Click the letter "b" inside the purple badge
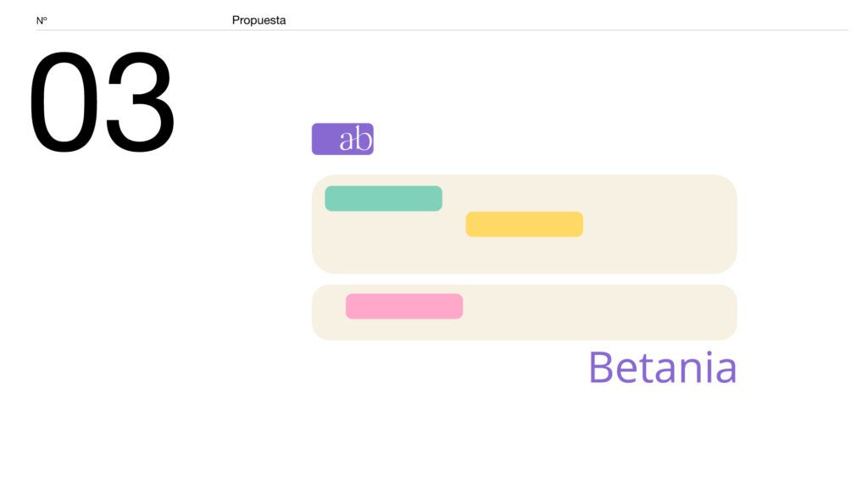868x488 pixels. tap(363, 139)
